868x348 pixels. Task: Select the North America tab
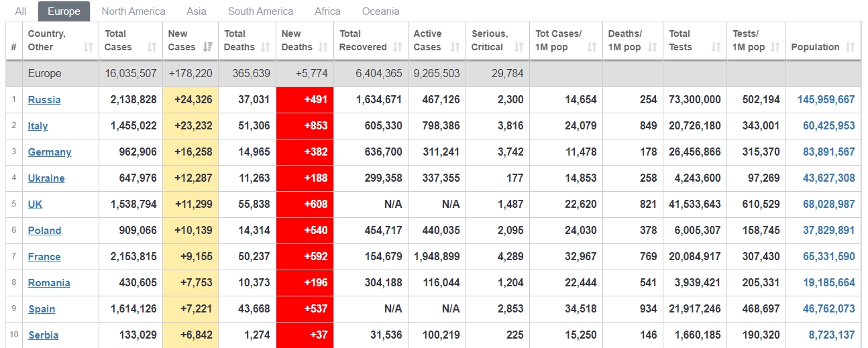[133, 11]
